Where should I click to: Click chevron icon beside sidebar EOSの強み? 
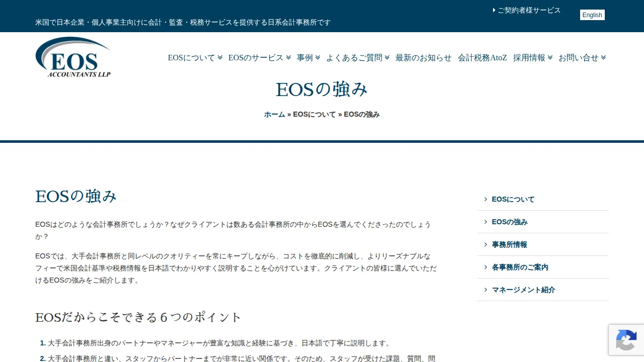[486, 222]
